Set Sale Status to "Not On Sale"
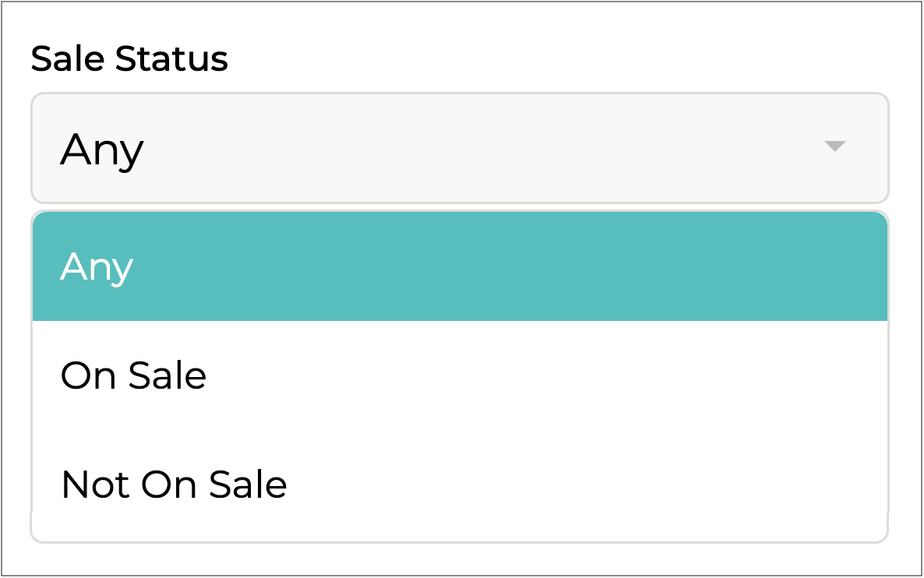 [x=460, y=484]
